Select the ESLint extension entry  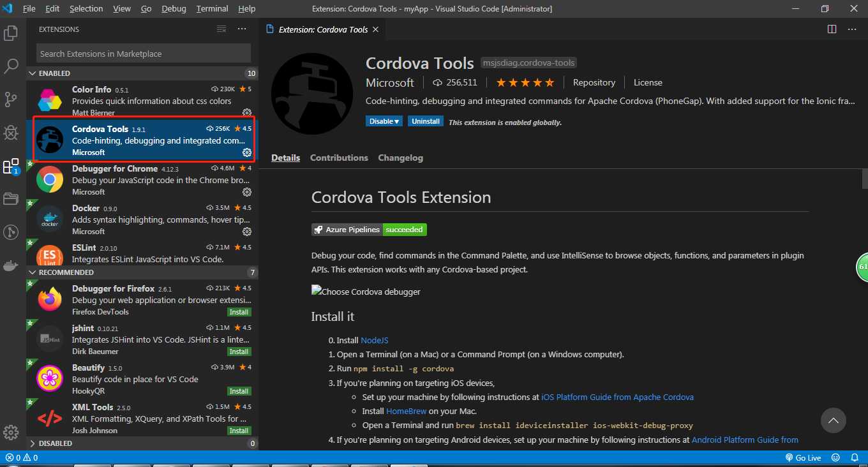[x=142, y=253]
